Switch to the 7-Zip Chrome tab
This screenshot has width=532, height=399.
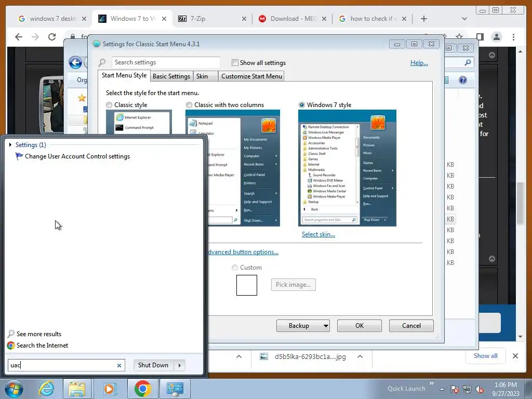coord(212,19)
